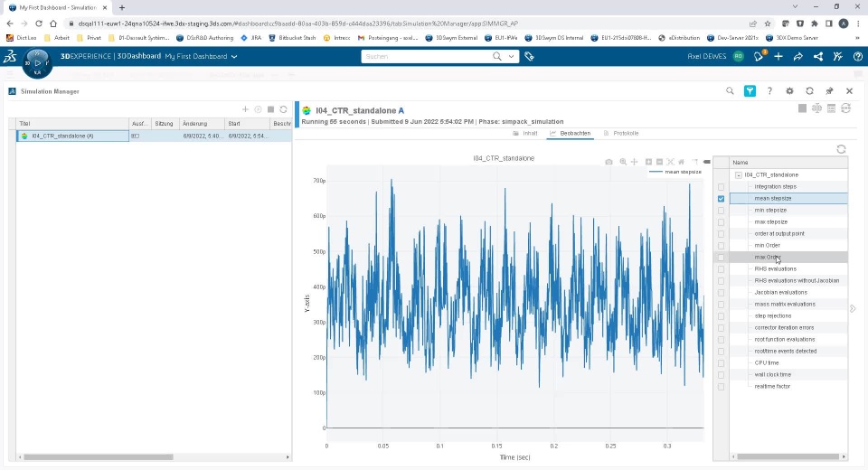The width and height of the screenshot is (868, 470).
Task: Switch to the Protokolle tab
Action: coord(621,134)
